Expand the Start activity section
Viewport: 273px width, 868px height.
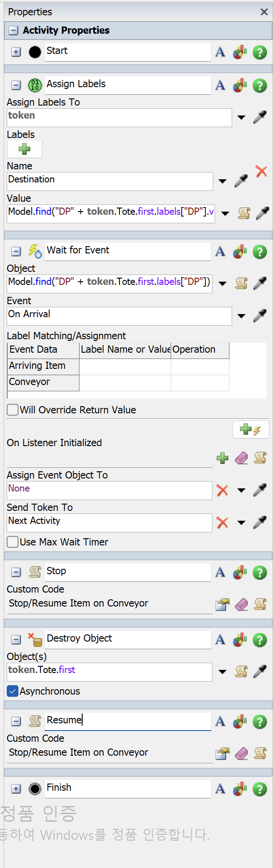(x=16, y=52)
